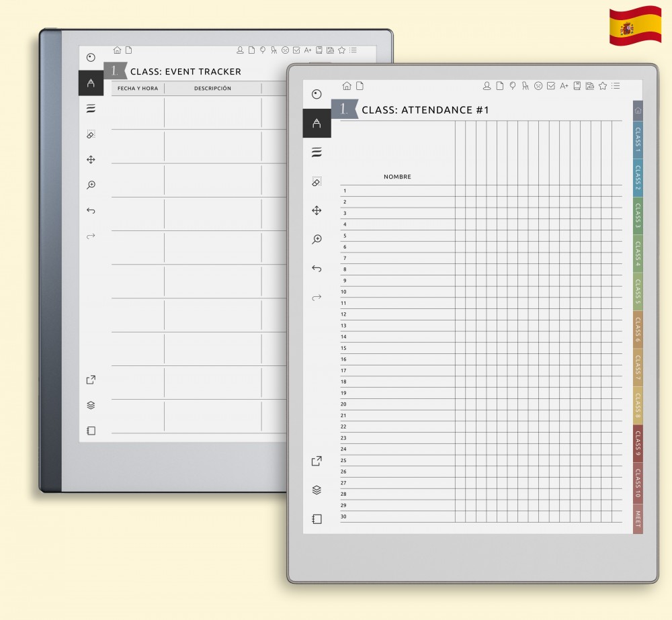Viewport: 672px width, 620px height.
Task: Click the Class 6 side tab
Action: pos(638,329)
